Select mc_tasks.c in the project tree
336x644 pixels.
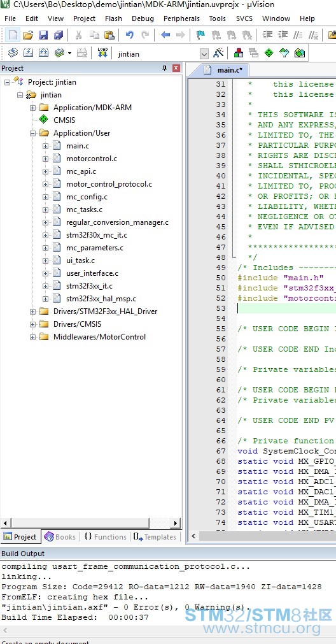[84, 210]
